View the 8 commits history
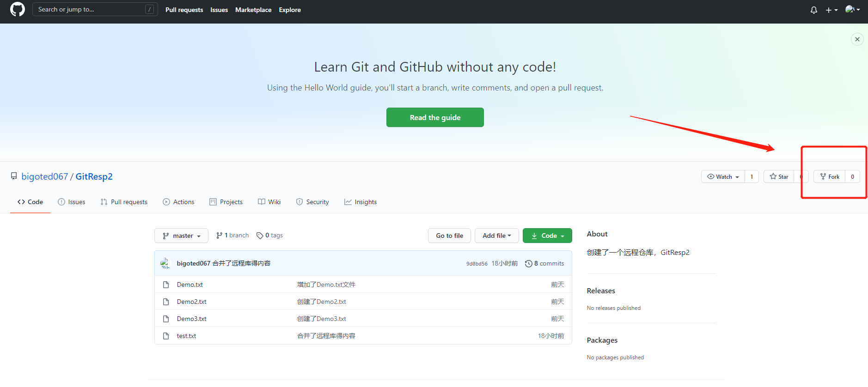The height and width of the screenshot is (387, 868). click(544, 263)
